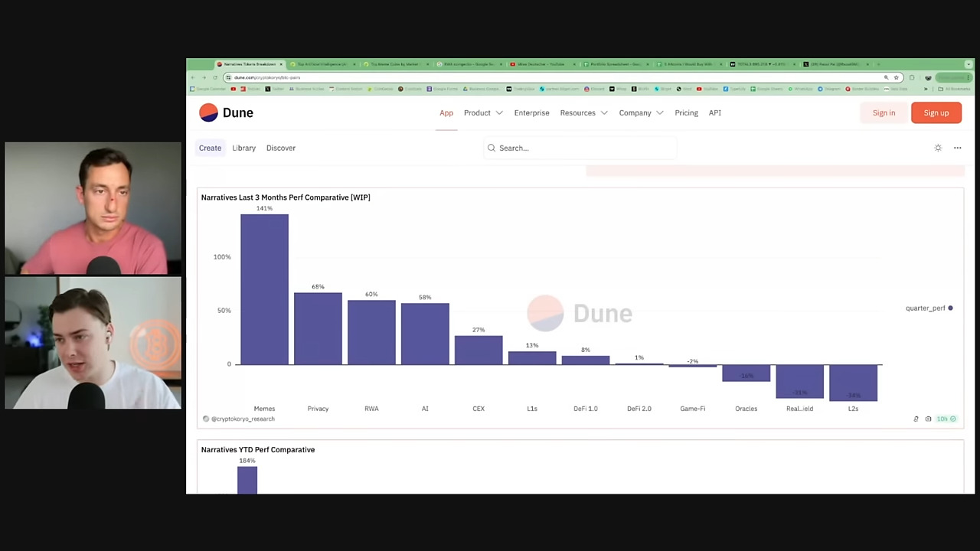The image size is (980, 551).
Task: Open the Google Sheets bookmark
Action: click(767, 89)
